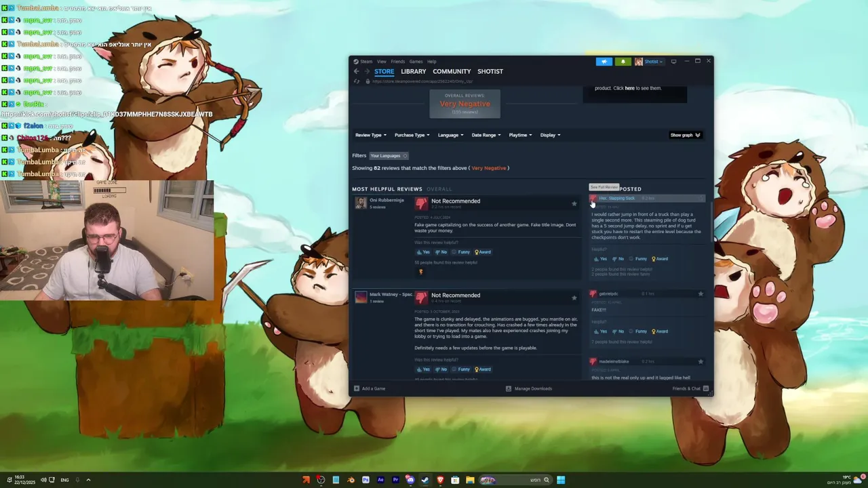Open the green notifications bell

[x=623, y=62]
